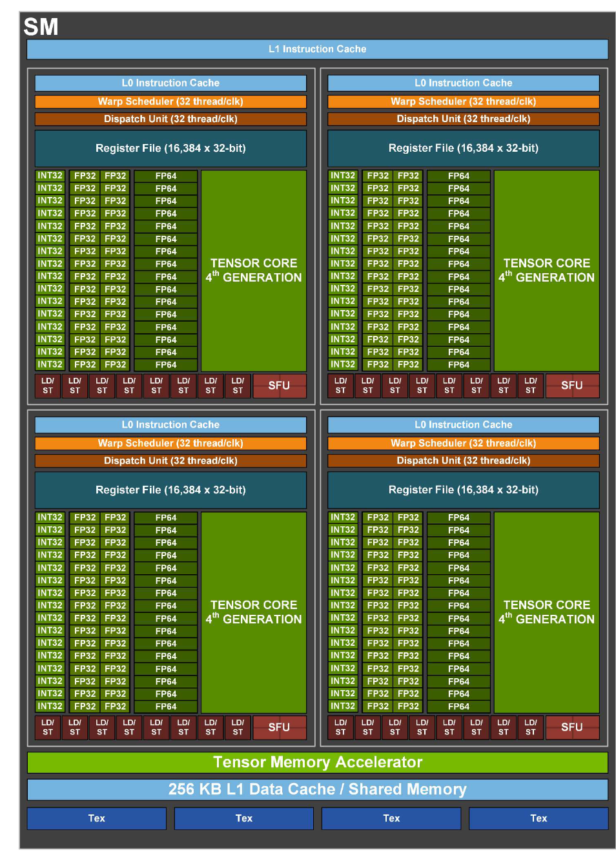Click top-right quadrant Register File block
This screenshot has width=616, height=859.
463,148
